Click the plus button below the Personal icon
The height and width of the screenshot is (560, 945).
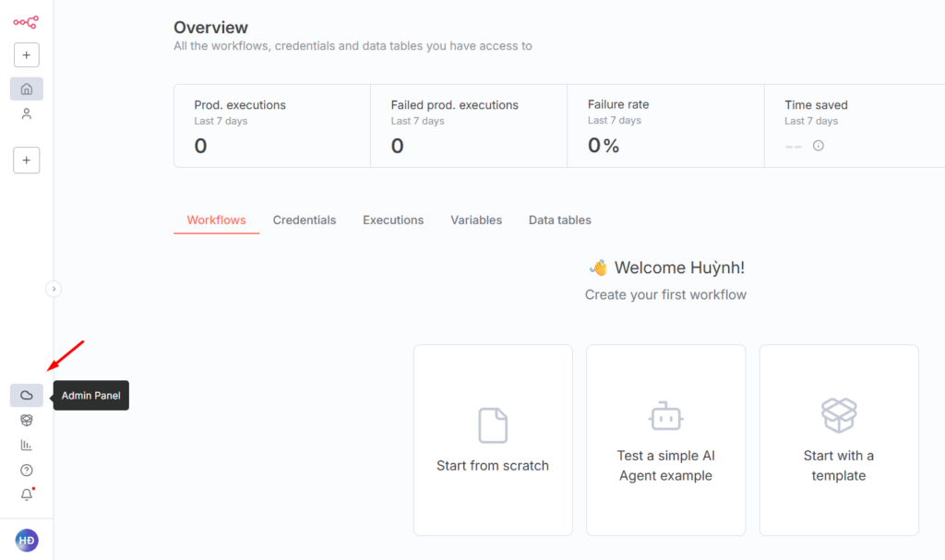[x=26, y=161]
